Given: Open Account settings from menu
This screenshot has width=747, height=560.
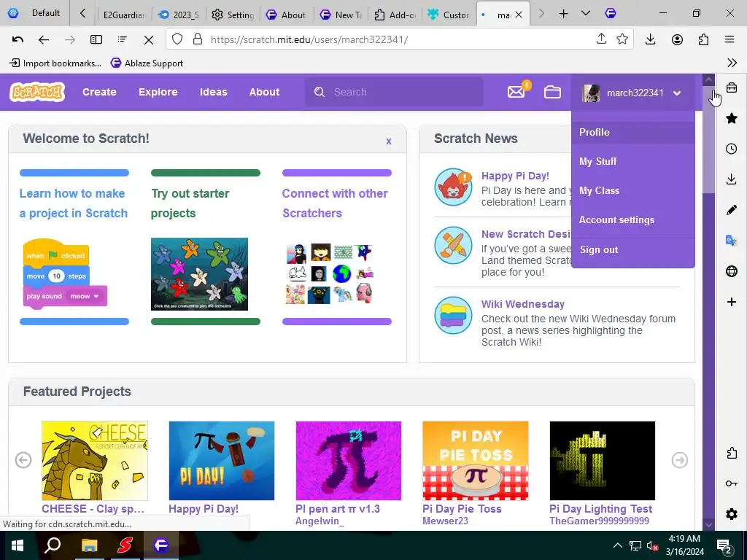Looking at the screenshot, I should tap(617, 220).
